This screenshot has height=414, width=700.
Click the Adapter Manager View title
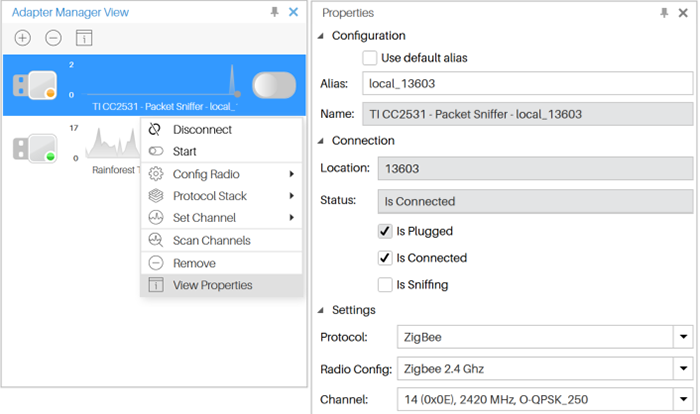[x=70, y=12]
